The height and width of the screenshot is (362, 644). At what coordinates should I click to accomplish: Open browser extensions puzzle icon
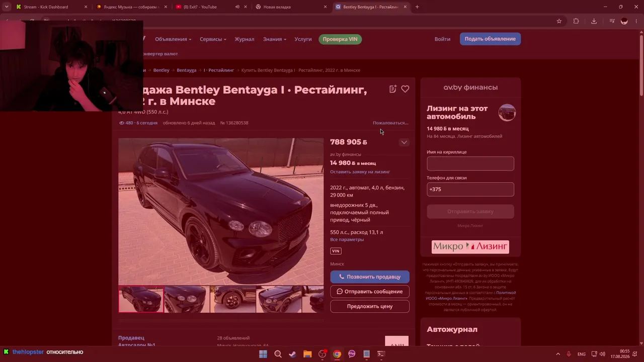(x=576, y=21)
